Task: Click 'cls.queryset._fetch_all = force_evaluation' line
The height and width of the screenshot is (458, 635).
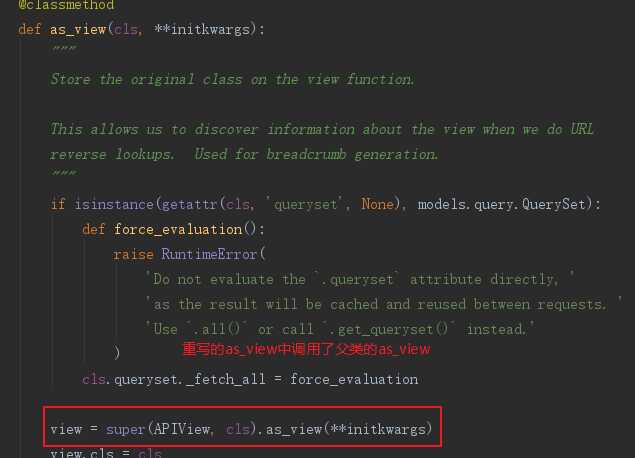Action: click(x=250, y=379)
